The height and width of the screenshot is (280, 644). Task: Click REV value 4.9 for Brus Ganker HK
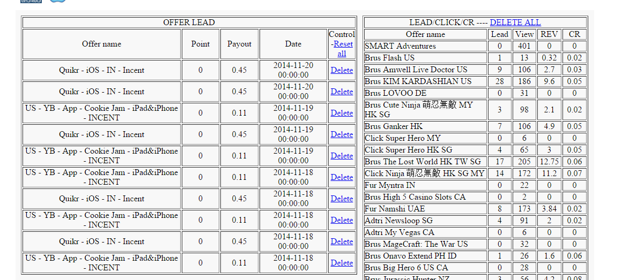549,126
